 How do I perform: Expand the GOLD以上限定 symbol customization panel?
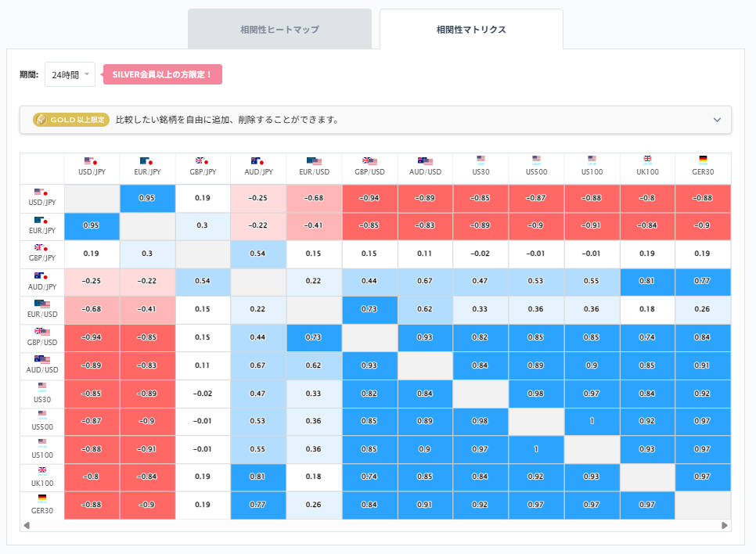point(715,119)
